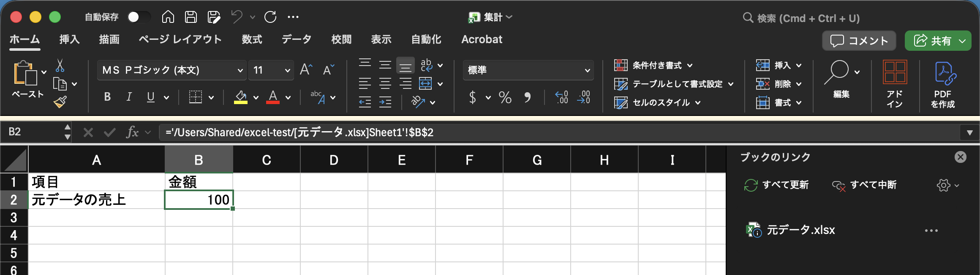Open the font color dropdown arrow
Viewport: 980px width, 275px height.
pos(288,97)
